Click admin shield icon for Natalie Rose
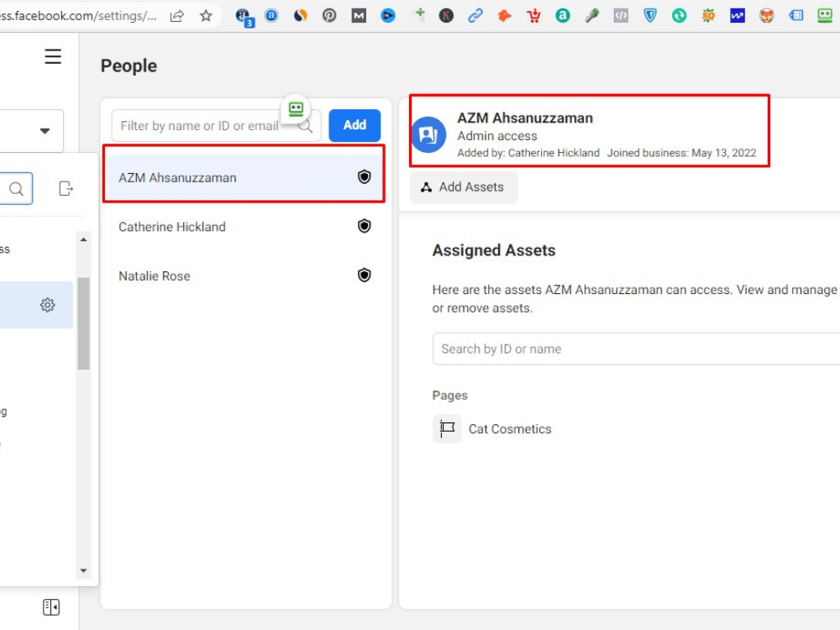Image resolution: width=840 pixels, height=630 pixels. click(365, 276)
